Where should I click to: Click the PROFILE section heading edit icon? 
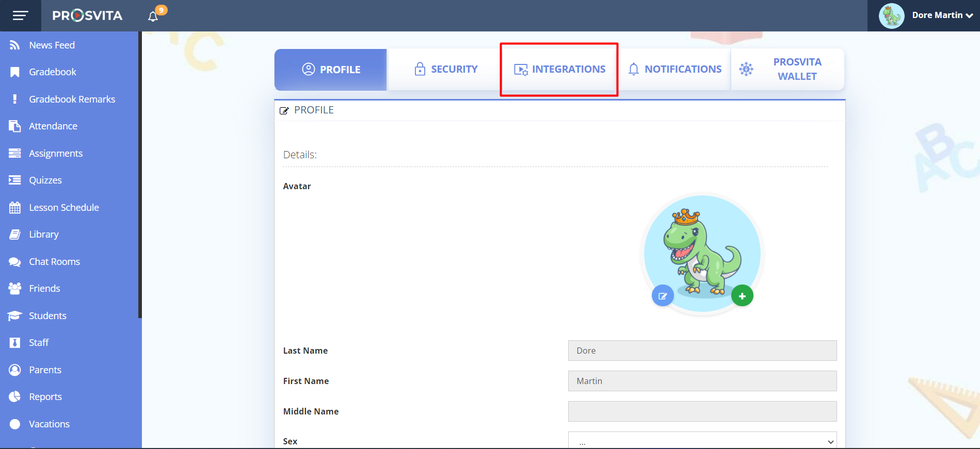tap(284, 110)
